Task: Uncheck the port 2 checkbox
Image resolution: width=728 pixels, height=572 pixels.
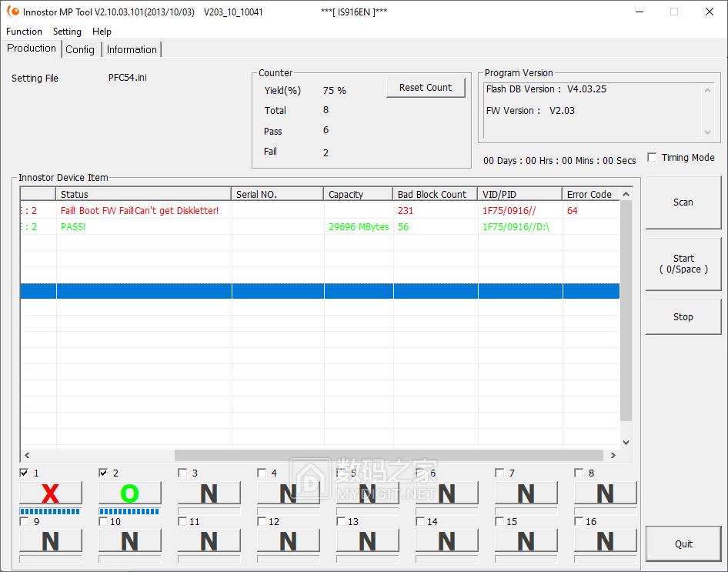Action: pyautogui.click(x=104, y=473)
